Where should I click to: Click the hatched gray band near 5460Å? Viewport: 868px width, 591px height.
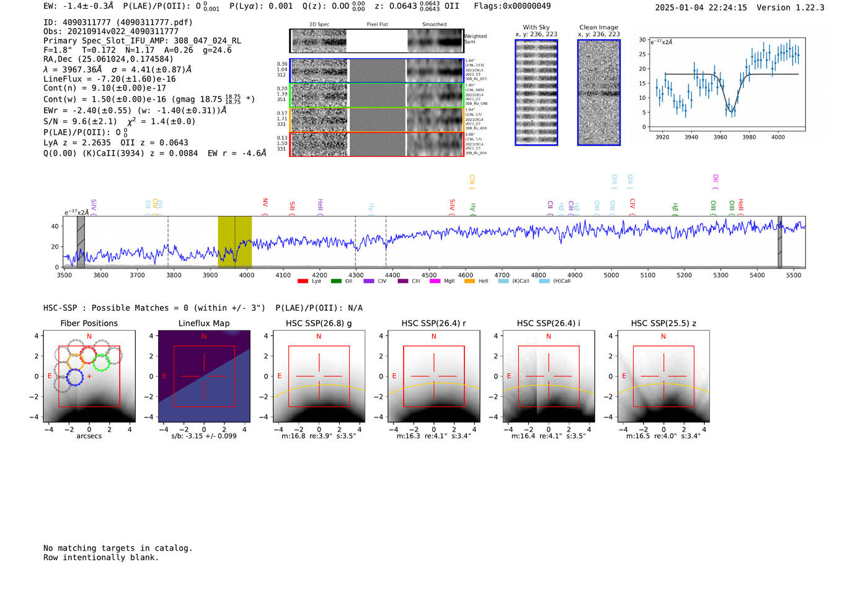click(x=780, y=242)
